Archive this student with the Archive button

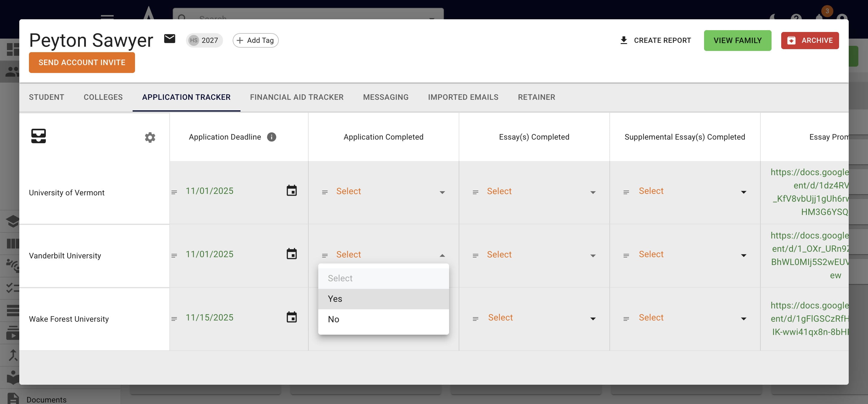pos(810,40)
